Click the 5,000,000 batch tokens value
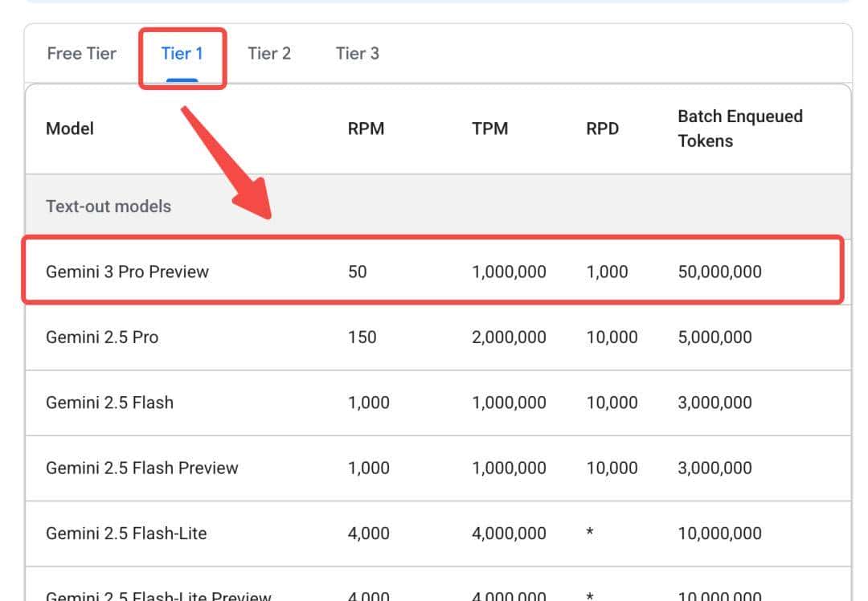Screen dimensions: 868x601 [x=714, y=337]
